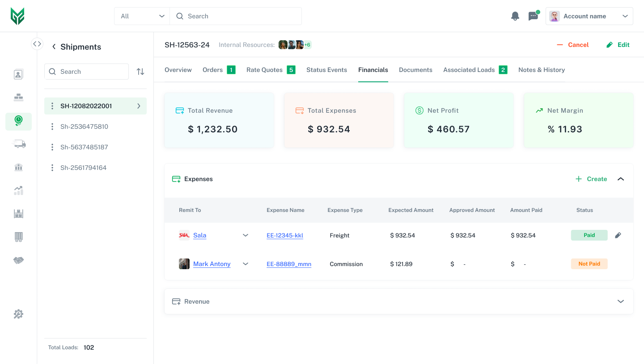
Task: Click the Net Margin card
Action: (x=579, y=120)
